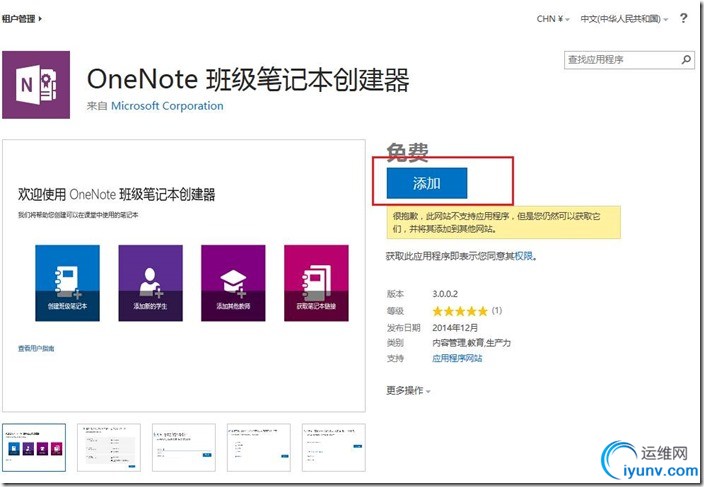704x487 pixels.
Task: Click the yellow site-not-supported notice
Action: pyautogui.click(x=503, y=222)
